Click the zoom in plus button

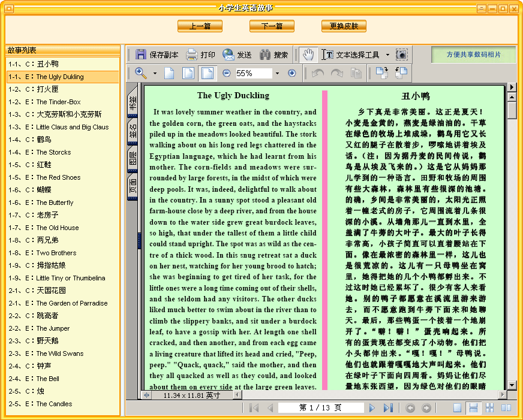tap(292, 73)
